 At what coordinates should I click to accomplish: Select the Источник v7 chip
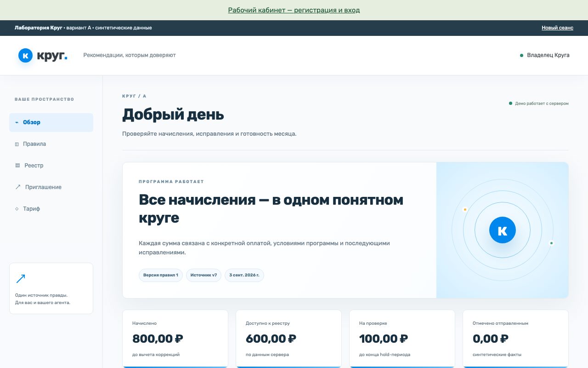click(204, 275)
